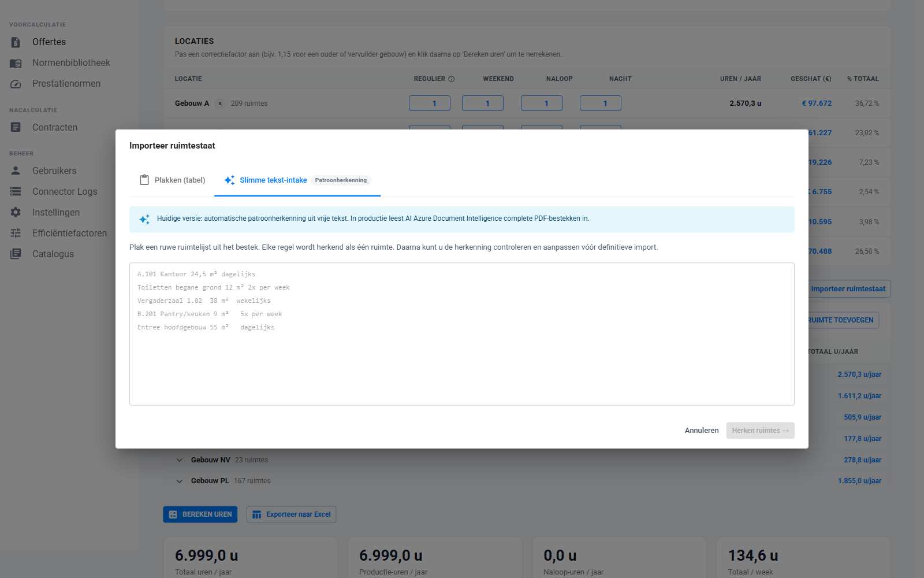Click Patroonherkenning badge
This screenshot has height=578, width=924.
click(341, 180)
